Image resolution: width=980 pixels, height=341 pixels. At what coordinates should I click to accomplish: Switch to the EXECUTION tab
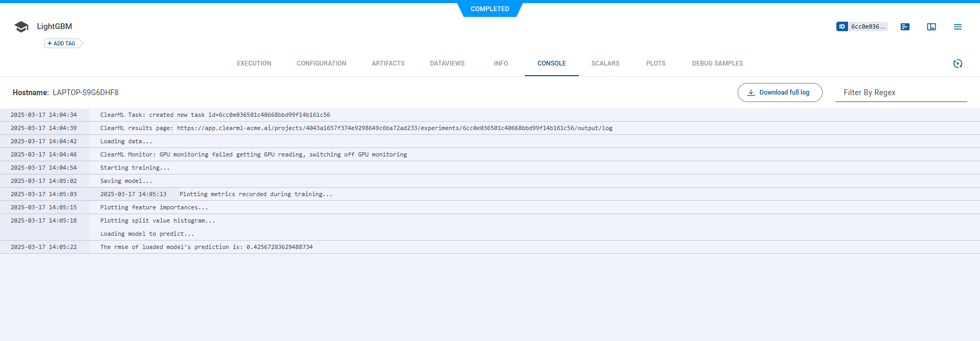tap(254, 63)
